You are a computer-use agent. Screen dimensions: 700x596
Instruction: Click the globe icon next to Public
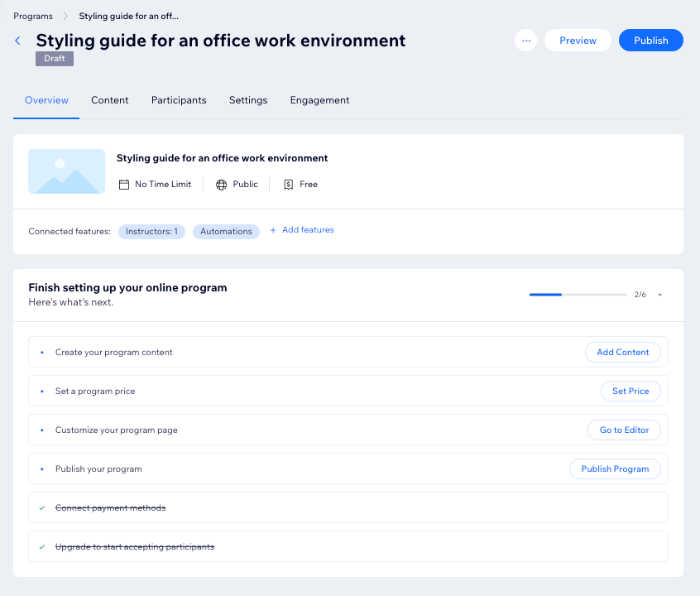221,185
